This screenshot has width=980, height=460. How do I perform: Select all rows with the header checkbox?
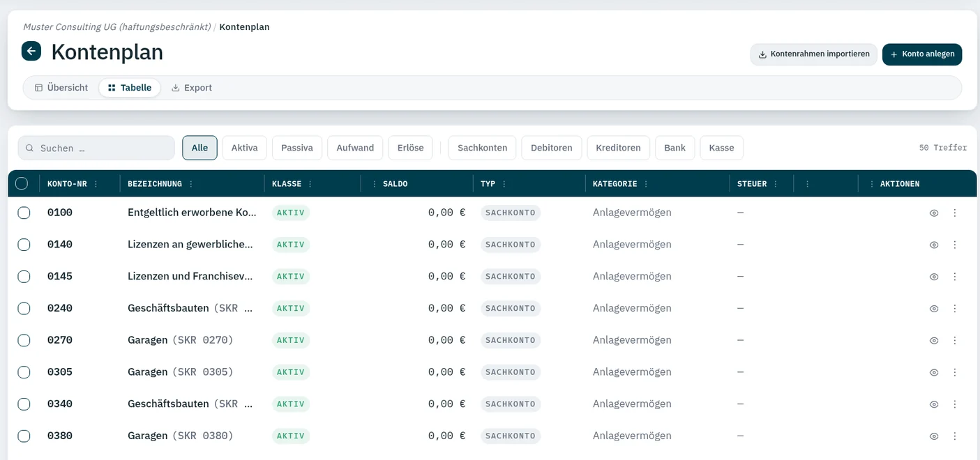(x=22, y=183)
